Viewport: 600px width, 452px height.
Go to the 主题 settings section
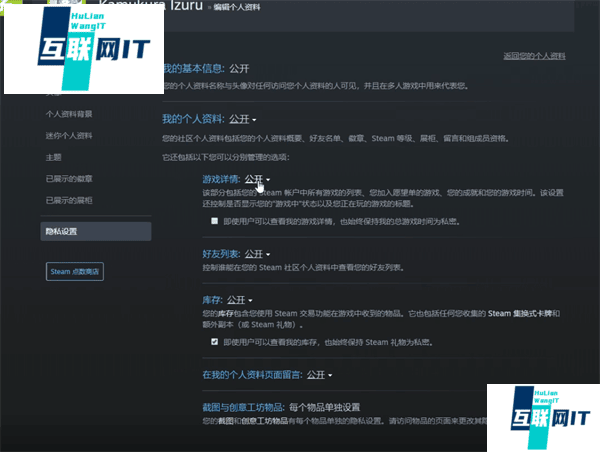tap(54, 157)
